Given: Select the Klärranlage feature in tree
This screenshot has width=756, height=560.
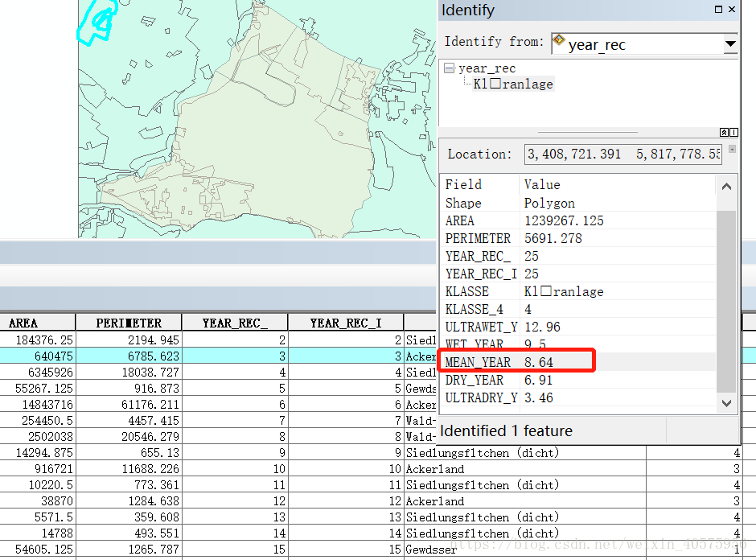Looking at the screenshot, I should [x=513, y=84].
